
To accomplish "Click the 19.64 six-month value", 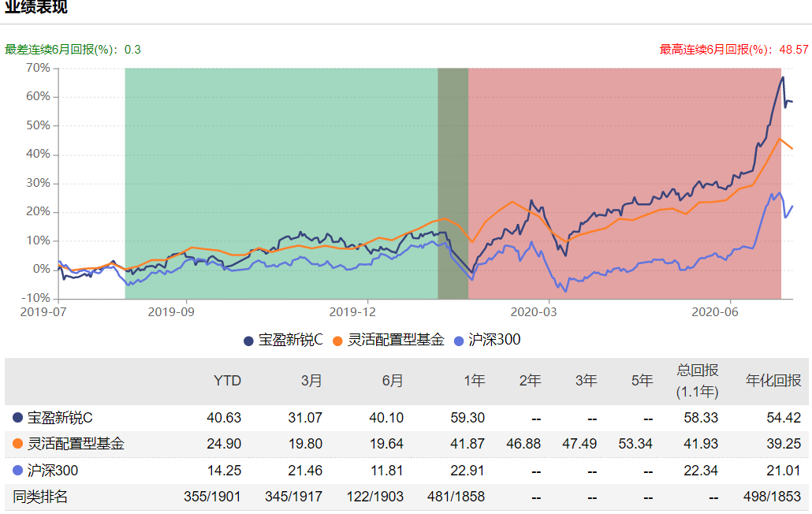I will point(386,444).
